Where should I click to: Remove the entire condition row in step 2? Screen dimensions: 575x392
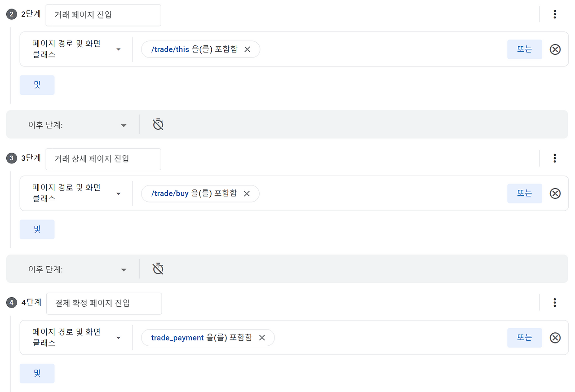pos(555,49)
